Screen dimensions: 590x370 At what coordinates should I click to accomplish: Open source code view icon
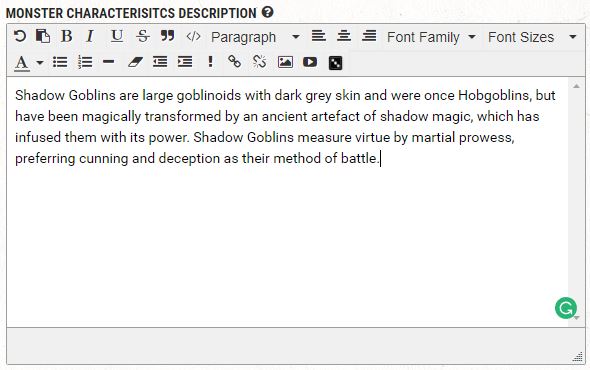(x=193, y=37)
